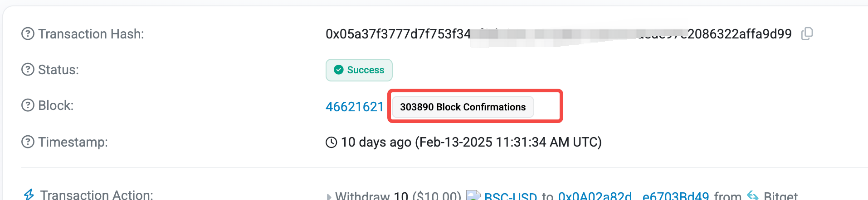Viewport: 868px width, 200px height.
Task: Open block 46621621 details
Action: tap(355, 107)
